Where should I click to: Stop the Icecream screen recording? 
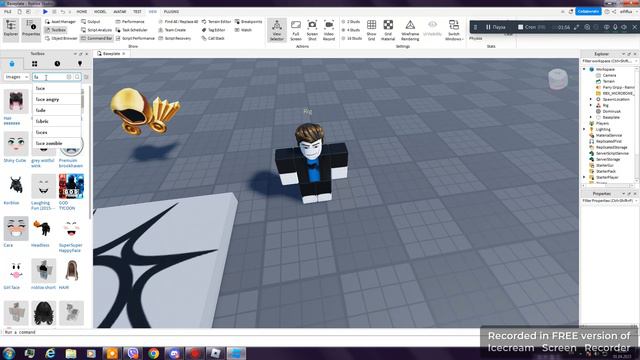[527, 27]
